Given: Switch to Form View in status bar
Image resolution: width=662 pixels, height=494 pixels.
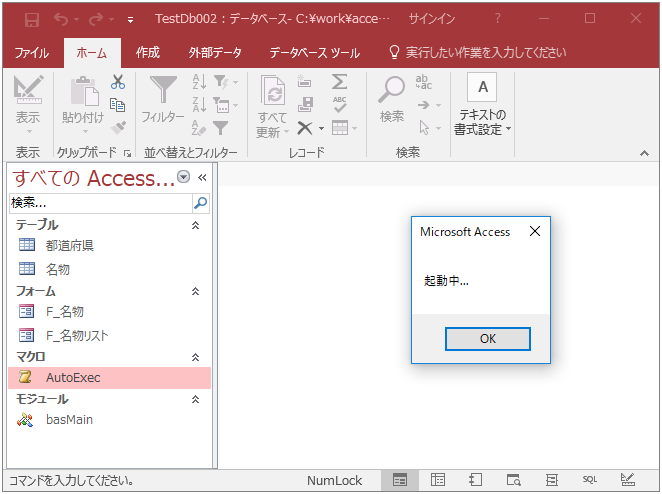Looking at the screenshot, I should pyautogui.click(x=400, y=480).
